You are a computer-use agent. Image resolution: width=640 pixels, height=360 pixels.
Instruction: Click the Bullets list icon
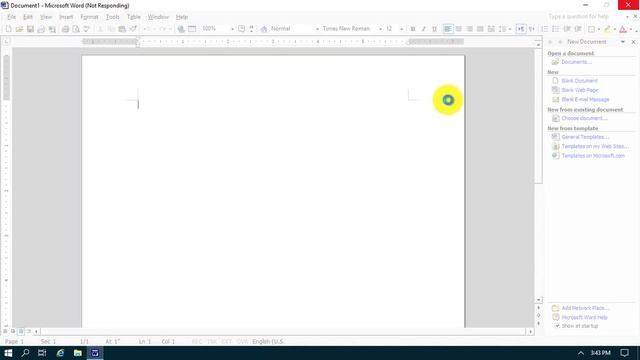pyautogui.click(x=556, y=29)
